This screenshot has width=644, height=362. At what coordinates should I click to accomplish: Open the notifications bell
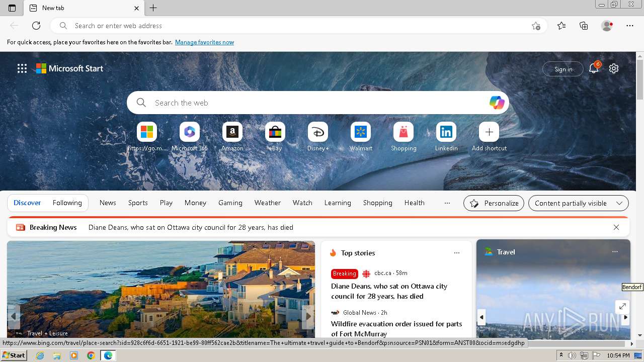point(594,68)
